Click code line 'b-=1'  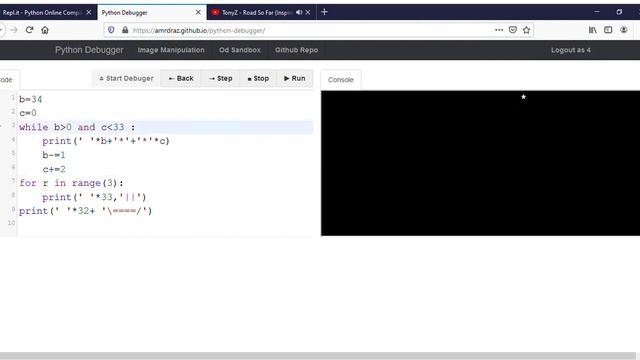54,155
